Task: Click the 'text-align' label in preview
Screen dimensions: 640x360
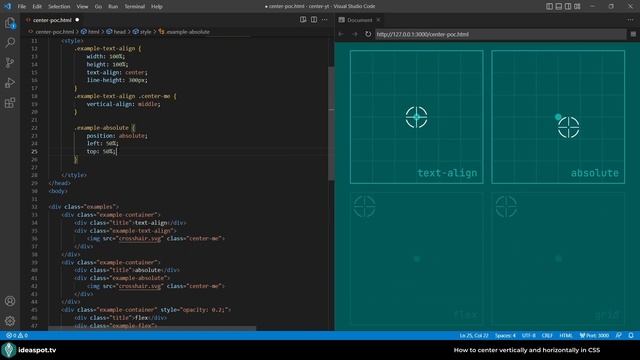Action: click(x=447, y=173)
